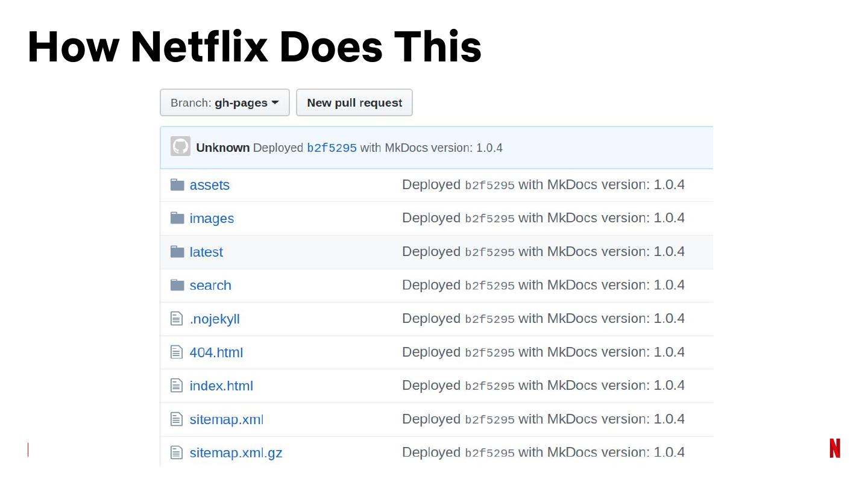Click the search folder icon
This screenshot has height=488, width=868.
(177, 285)
